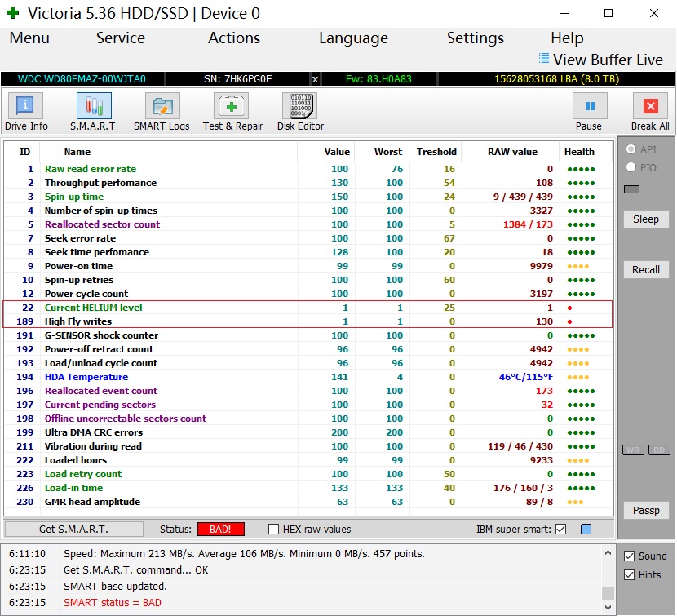This screenshot has height=616, width=677.
Task: Enable the HEX raw values checkbox
Action: [x=273, y=530]
